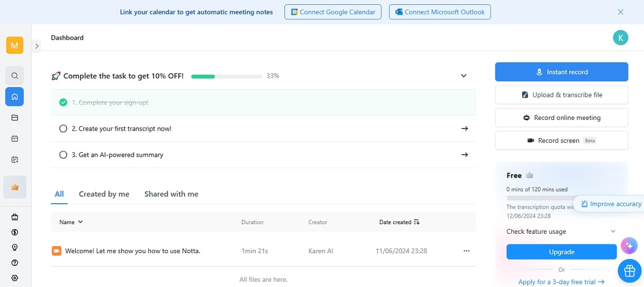
Task: Click Apply for a 3-day free trial
Action: click(x=561, y=282)
